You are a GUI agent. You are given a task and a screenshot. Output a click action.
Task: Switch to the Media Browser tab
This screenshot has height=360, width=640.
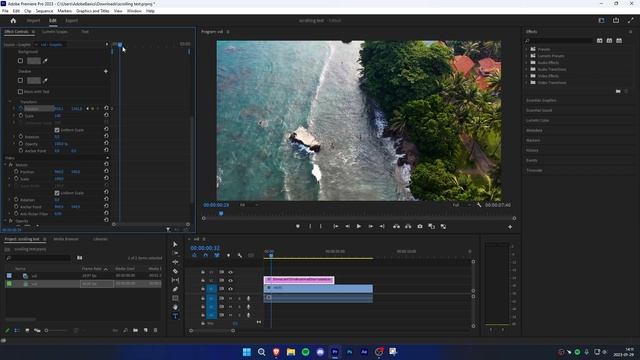tap(66, 239)
